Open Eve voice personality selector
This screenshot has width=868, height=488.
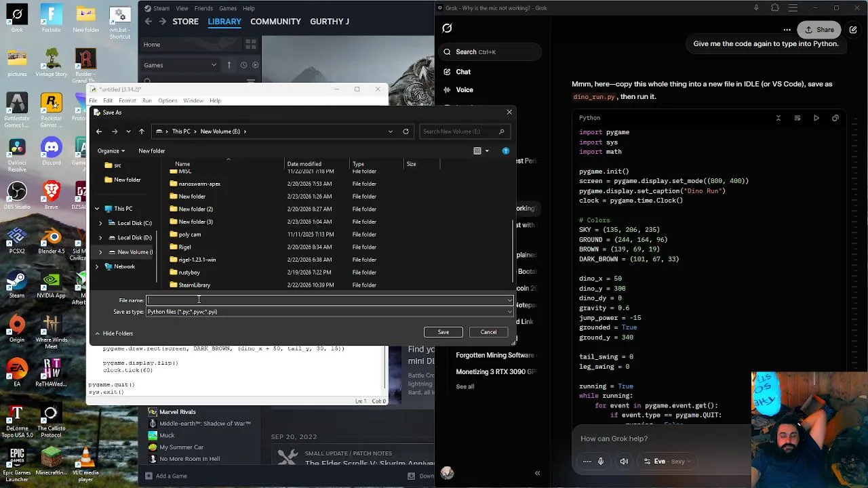[667, 462]
